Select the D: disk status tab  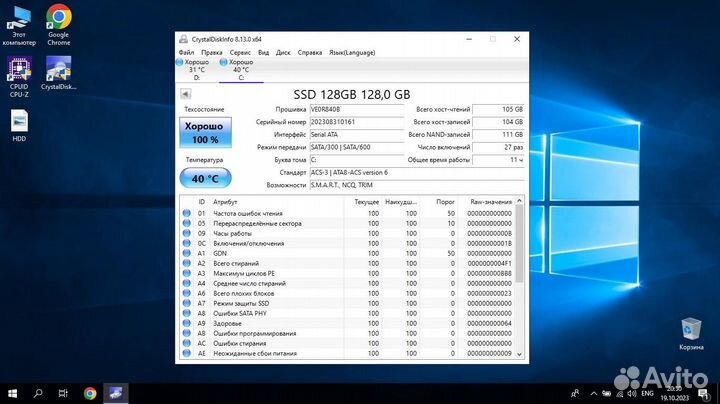[196, 70]
